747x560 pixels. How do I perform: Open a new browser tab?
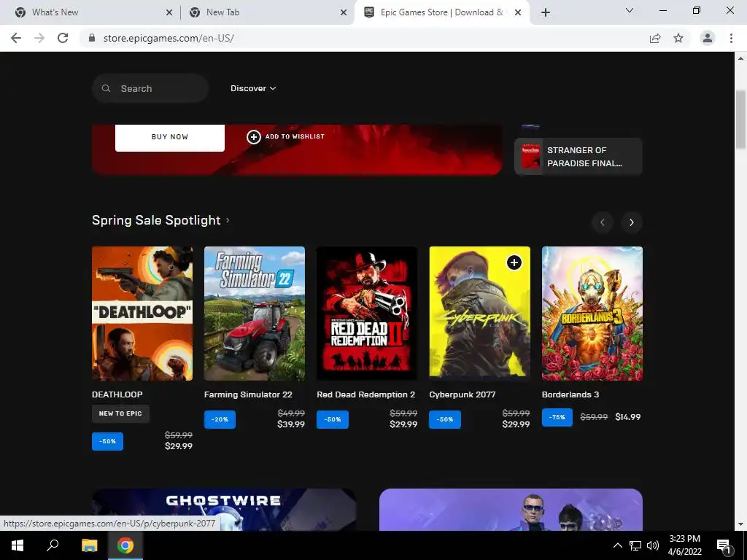point(546,12)
